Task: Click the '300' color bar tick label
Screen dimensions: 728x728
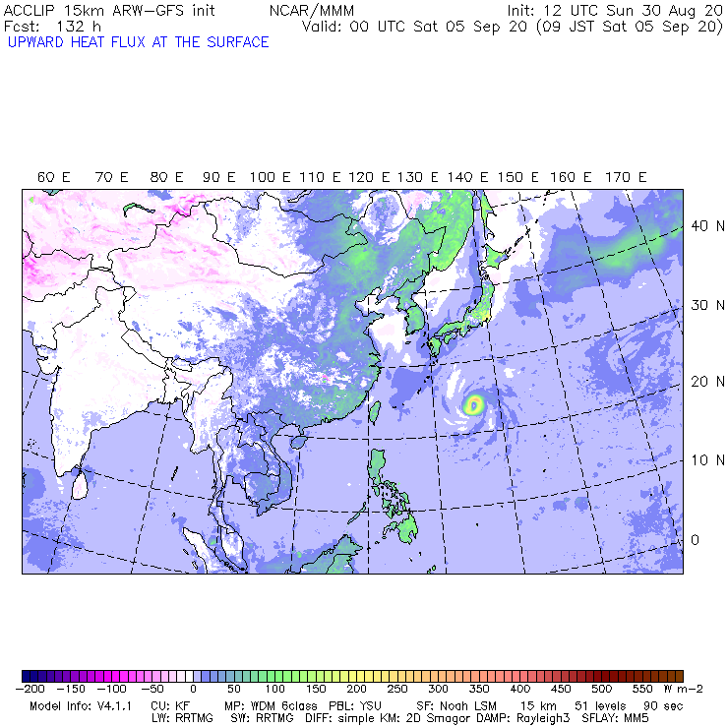Action: tap(439, 689)
